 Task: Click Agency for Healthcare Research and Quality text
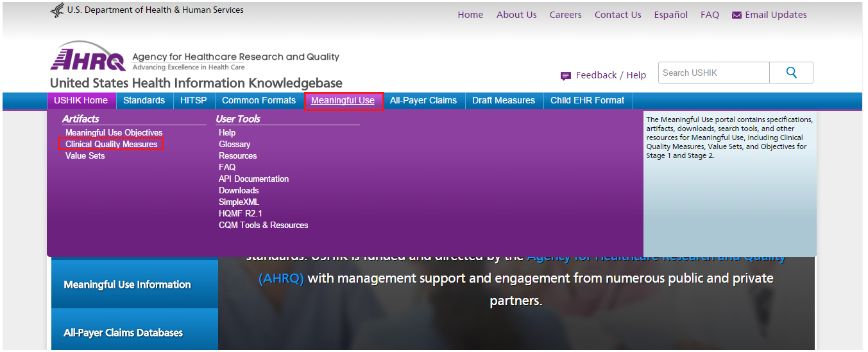point(235,57)
